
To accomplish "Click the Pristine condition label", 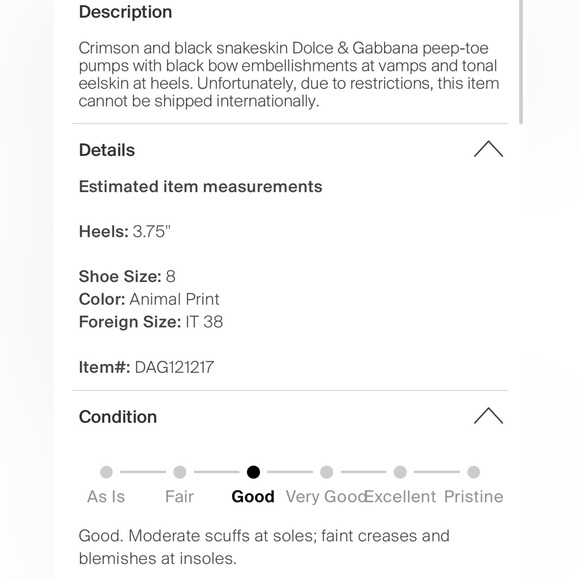I will [x=473, y=497].
